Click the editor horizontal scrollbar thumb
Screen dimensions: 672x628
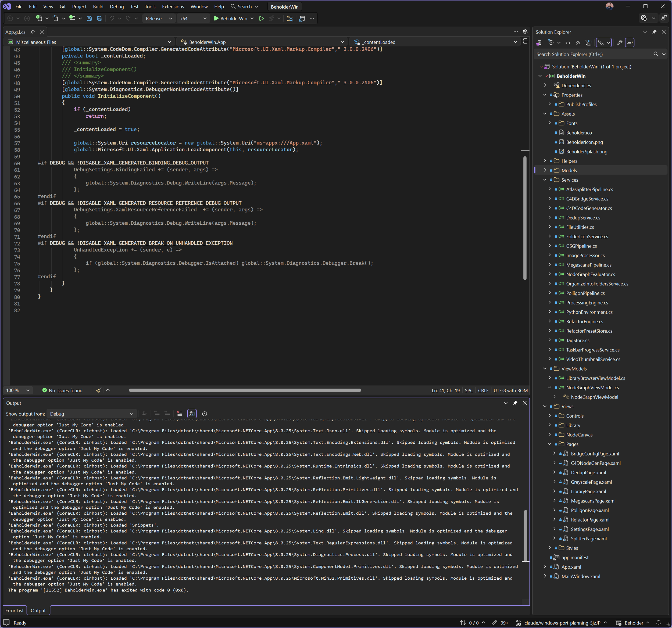click(245, 390)
